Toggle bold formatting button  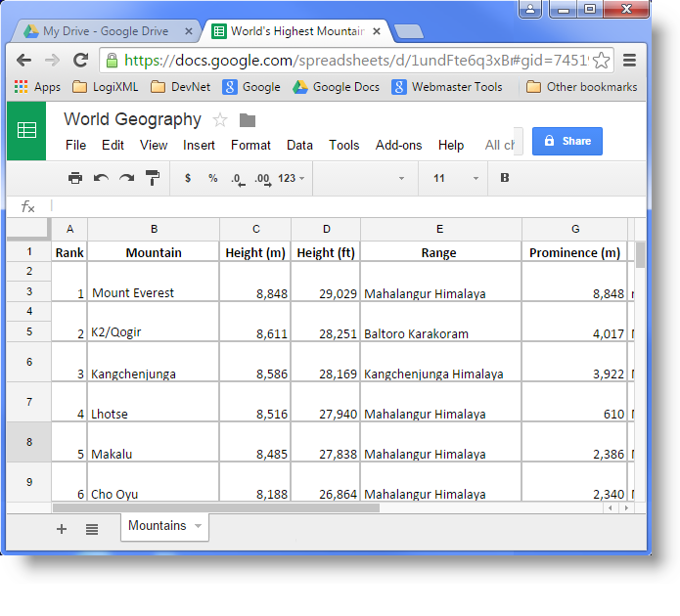(505, 178)
